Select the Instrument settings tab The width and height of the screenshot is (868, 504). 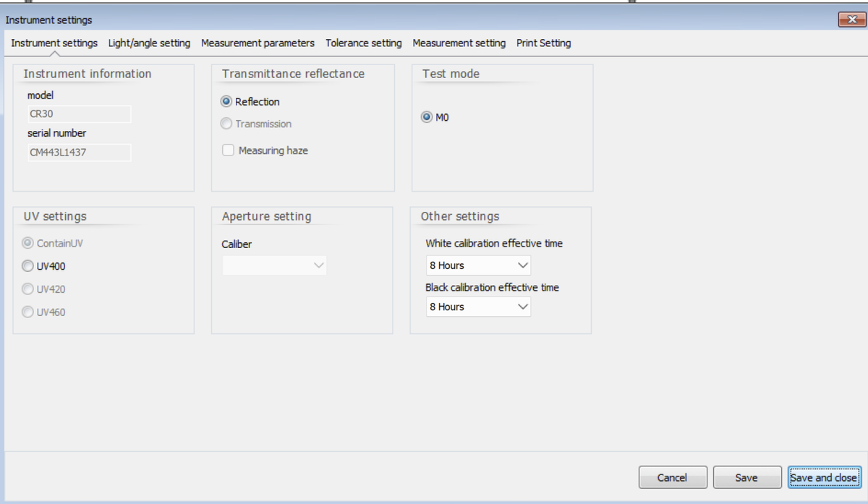(x=54, y=43)
